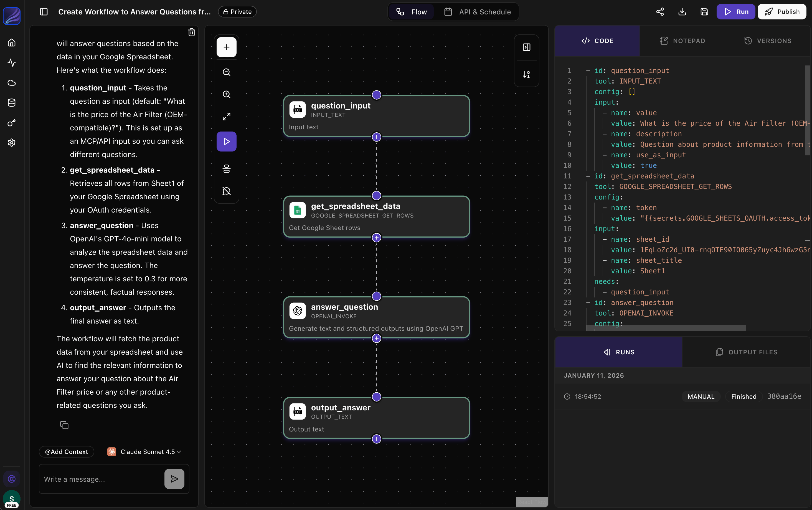812x510 pixels.
Task: Click the MANUAL run badge
Action: [x=701, y=397]
